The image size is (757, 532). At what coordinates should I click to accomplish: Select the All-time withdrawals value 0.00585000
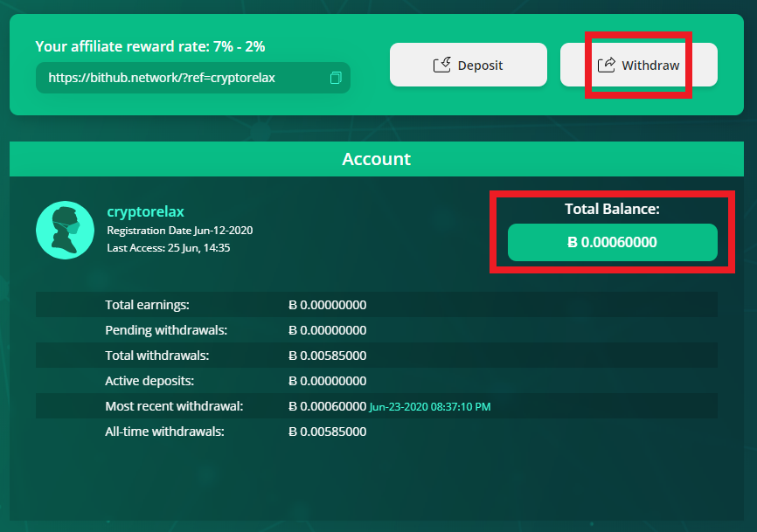click(x=327, y=432)
